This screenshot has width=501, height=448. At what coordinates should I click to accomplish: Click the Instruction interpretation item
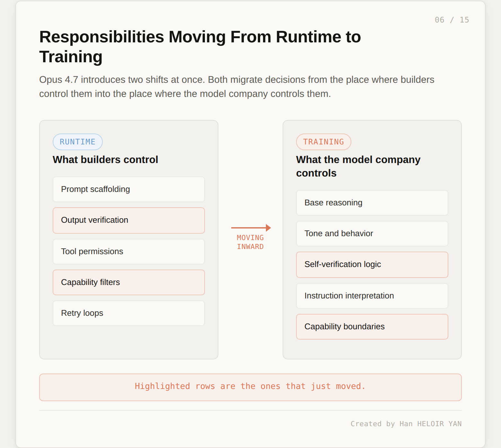pos(372,296)
